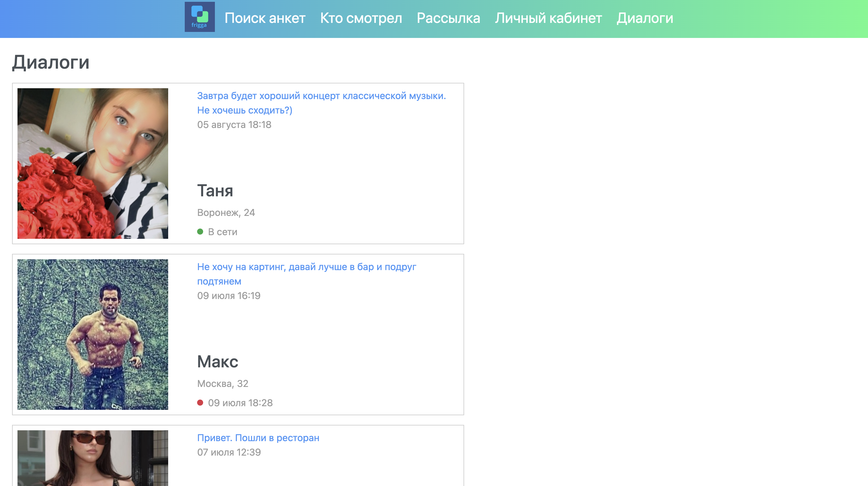Click the last-seen text 09 июля 18:28

click(x=240, y=403)
